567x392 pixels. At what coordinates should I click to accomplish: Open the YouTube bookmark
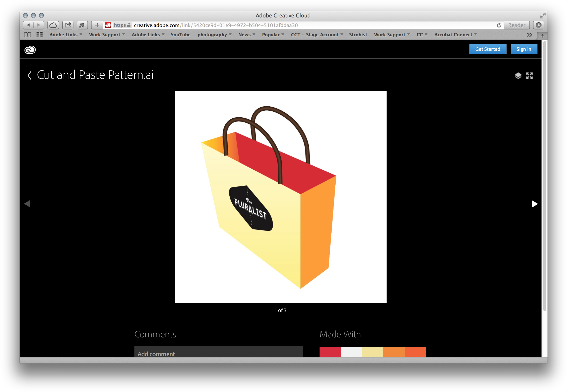tap(180, 35)
